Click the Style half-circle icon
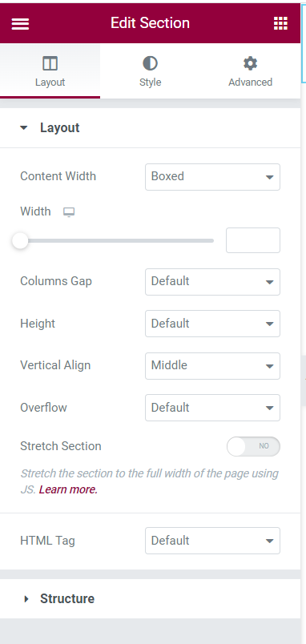Image resolution: width=306 pixels, height=644 pixels. point(151,63)
